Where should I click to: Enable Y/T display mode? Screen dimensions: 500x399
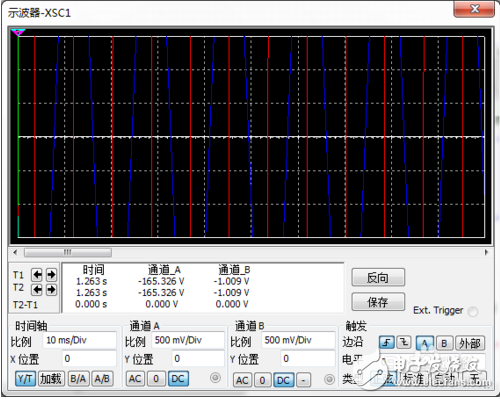point(25,379)
